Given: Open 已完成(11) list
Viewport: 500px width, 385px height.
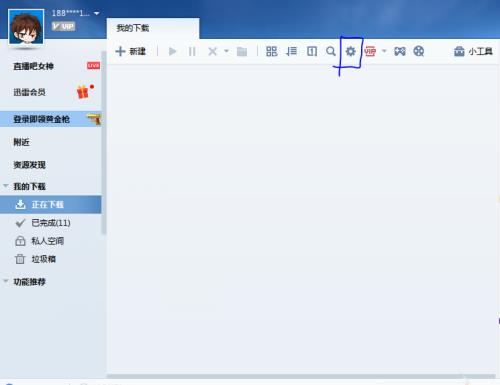Looking at the screenshot, I should point(51,223).
